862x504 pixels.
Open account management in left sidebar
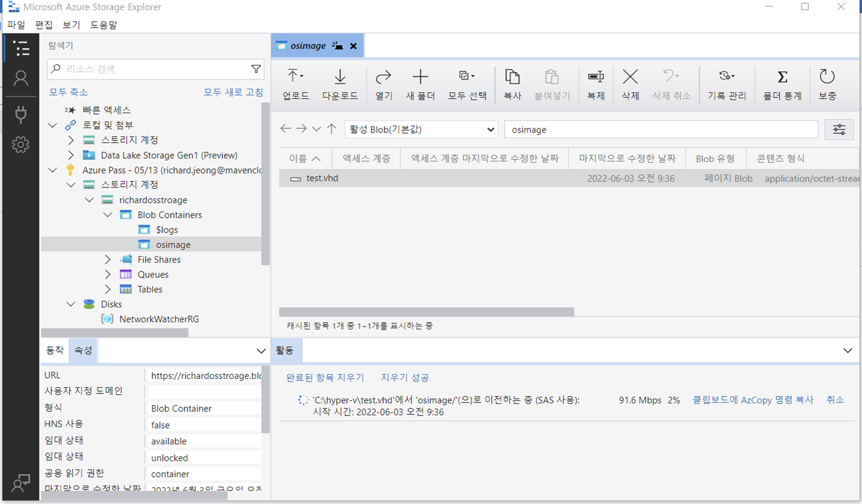[21, 78]
